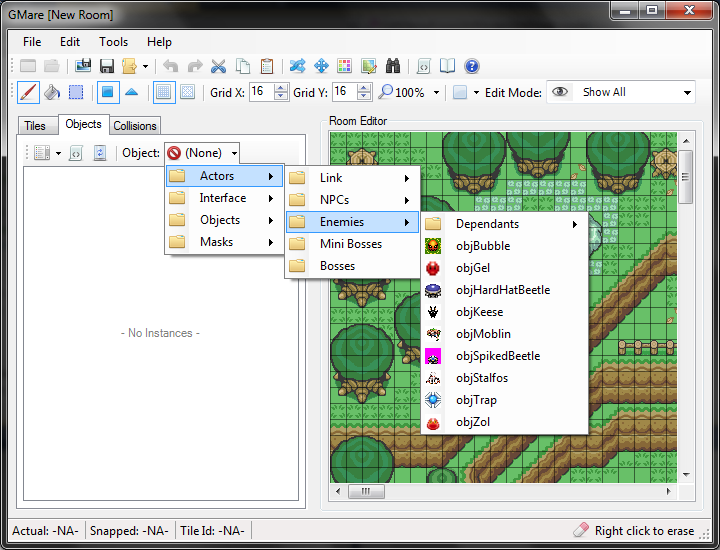The image size is (720, 550).
Task: Open the File menu
Action: [x=32, y=42]
